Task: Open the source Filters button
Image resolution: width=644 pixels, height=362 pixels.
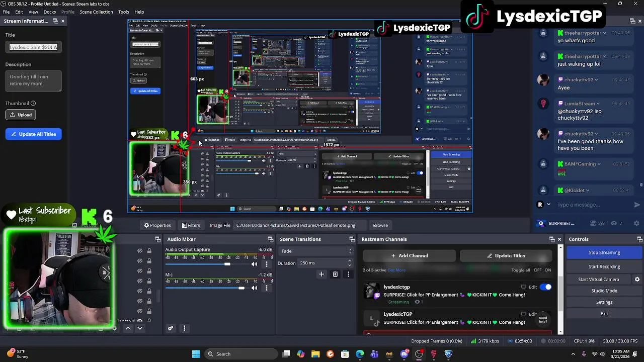Action: pyautogui.click(x=191, y=225)
